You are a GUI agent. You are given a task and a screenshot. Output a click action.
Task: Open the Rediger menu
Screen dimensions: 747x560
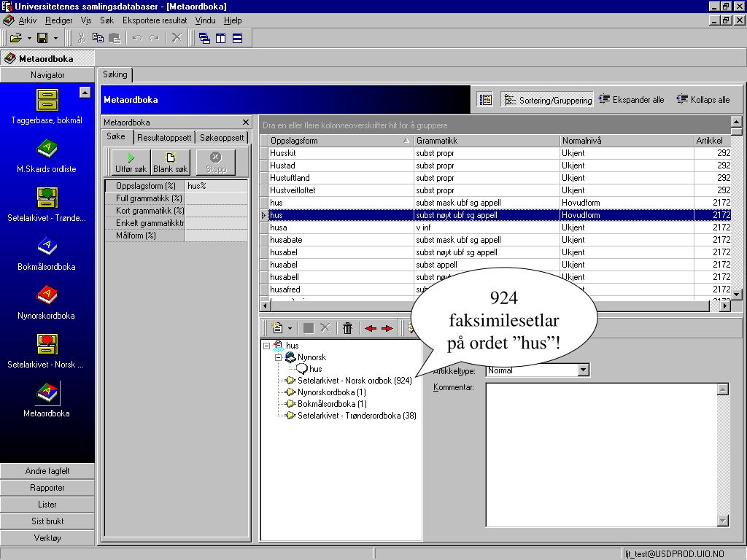58,20
